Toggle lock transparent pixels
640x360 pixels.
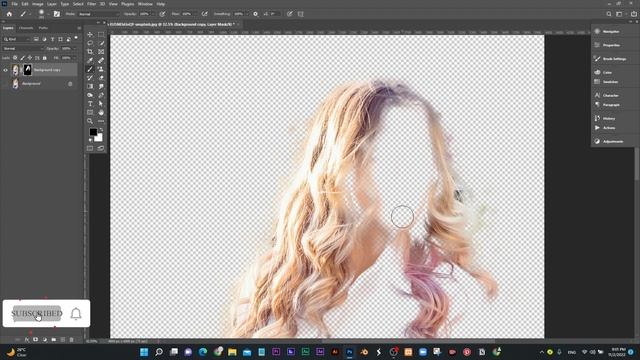pos(15,58)
